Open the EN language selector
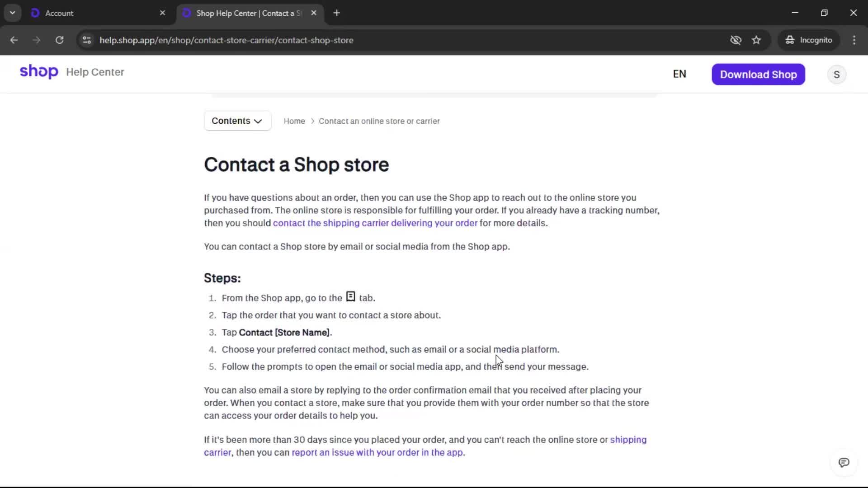Image resolution: width=868 pixels, height=488 pixels. click(679, 74)
